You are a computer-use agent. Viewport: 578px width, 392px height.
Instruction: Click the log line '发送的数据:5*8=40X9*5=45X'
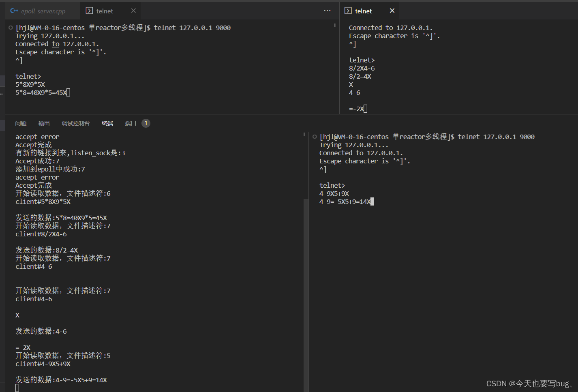[x=61, y=218]
